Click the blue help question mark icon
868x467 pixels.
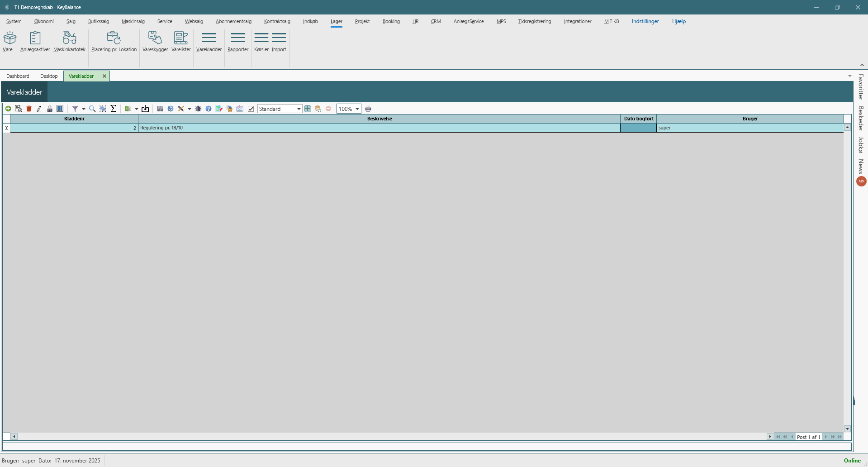209,109
